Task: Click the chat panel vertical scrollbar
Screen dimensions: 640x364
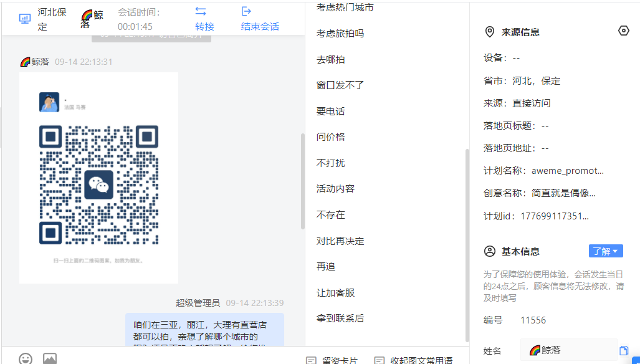Action: pos(302,181)
